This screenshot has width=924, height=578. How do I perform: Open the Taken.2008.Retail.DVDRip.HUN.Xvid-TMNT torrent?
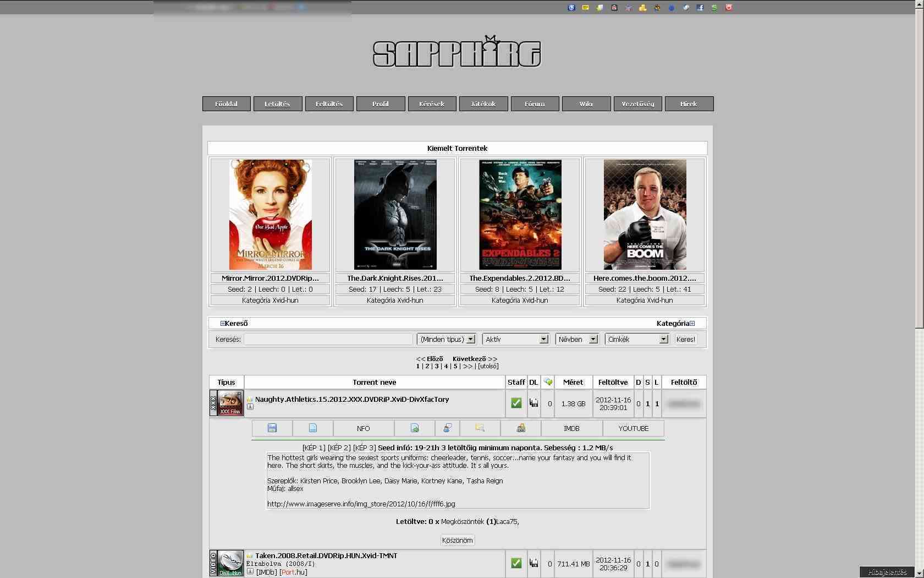(x=326, y=555)
